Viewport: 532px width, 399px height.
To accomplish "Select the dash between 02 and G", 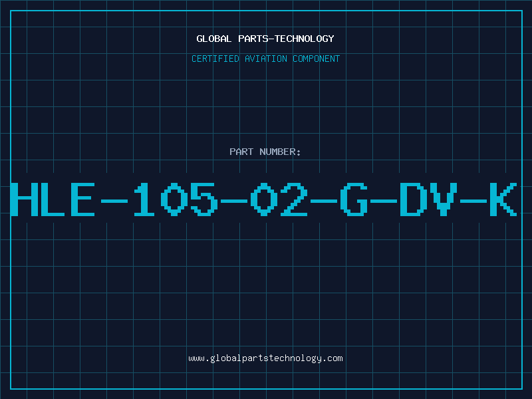I will point(324,201).
